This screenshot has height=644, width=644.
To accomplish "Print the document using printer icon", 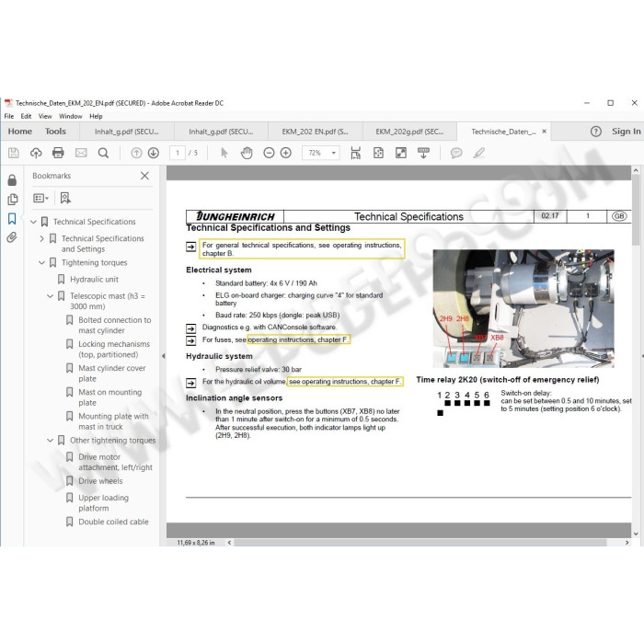I will click(58, 154).
